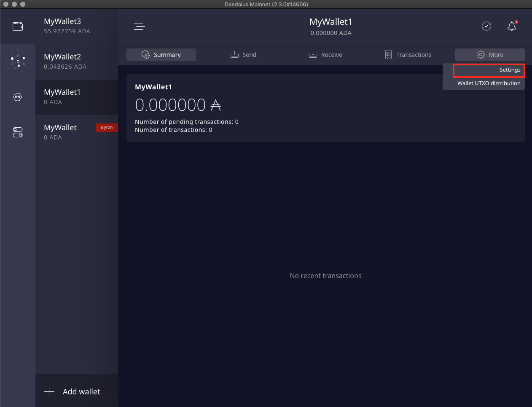The width and height of the screenshot is (532, 407).
Task: Select the Byron wallet MyWallet
Action: 63,132
